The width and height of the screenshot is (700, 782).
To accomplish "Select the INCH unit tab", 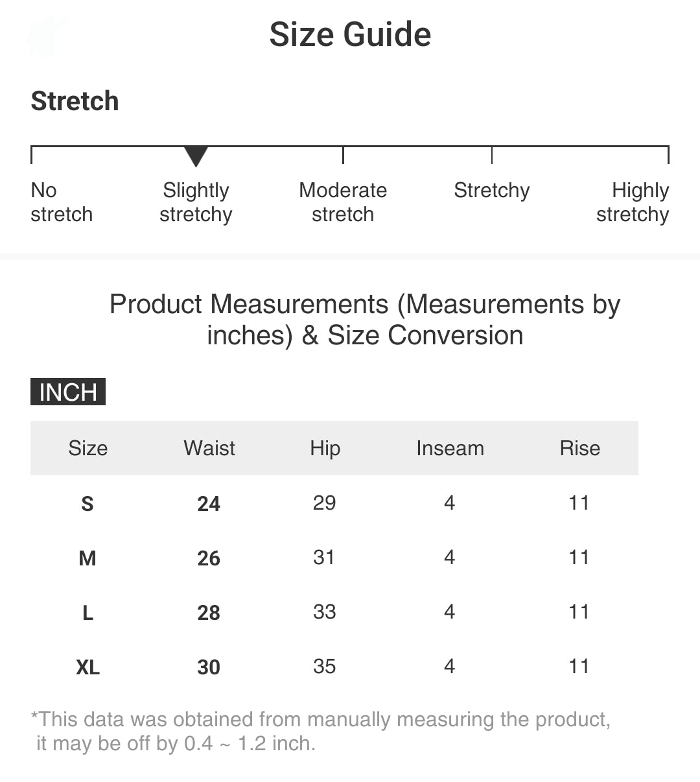I will click(68, 392).
